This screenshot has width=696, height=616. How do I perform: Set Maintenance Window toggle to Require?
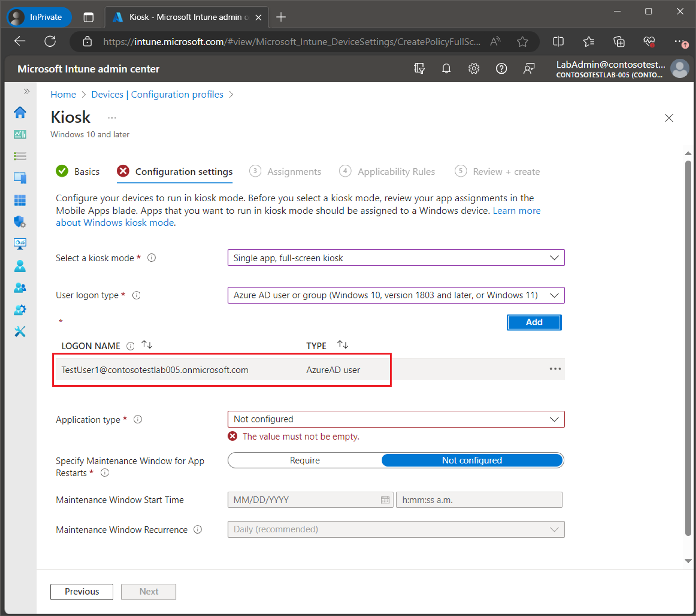click(305, 461)
